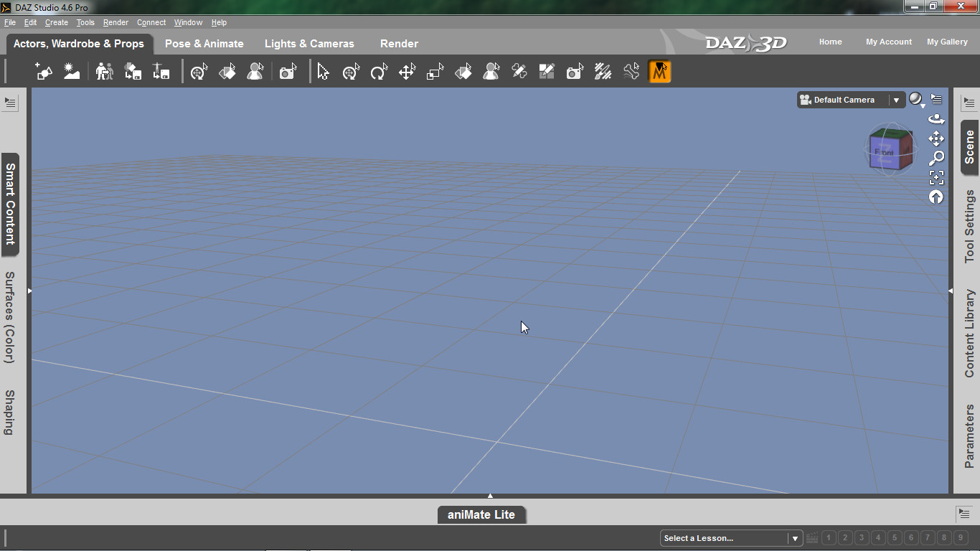Click the two-figures icon in the toolbar
980x551 pixels.
click(105, 72)
